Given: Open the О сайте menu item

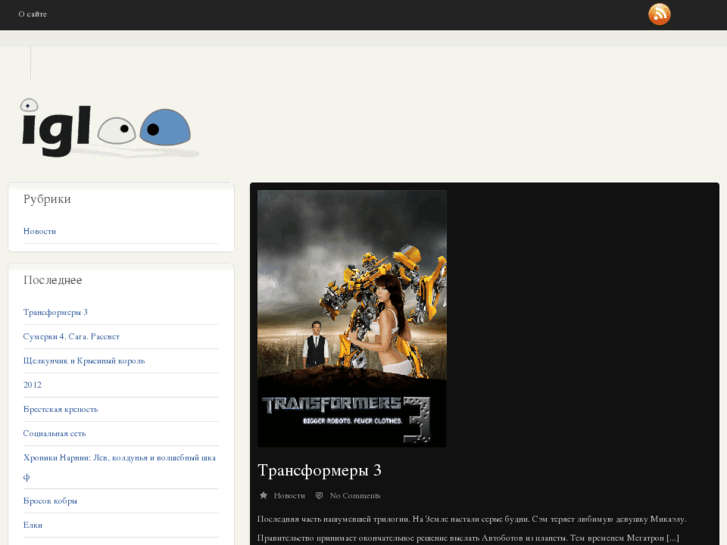Looking at the screenshot, I should tap(32, 14).
